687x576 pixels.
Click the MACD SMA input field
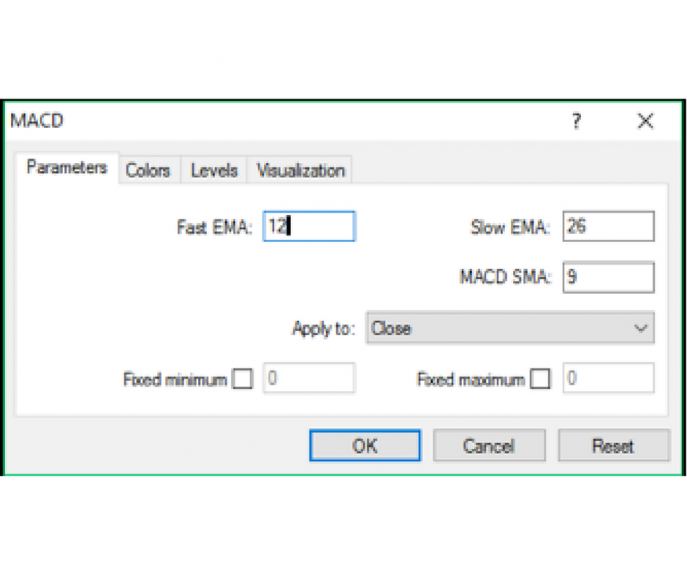tap(608, 277)
